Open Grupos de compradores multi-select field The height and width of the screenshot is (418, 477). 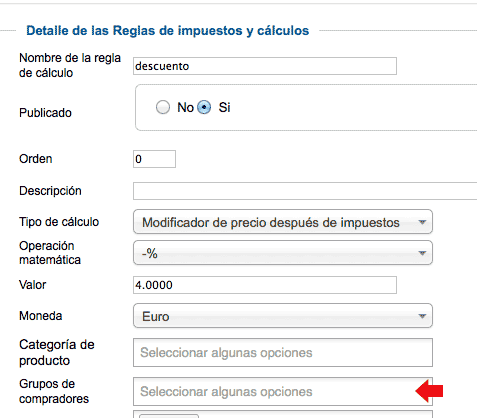coord(283,392)
